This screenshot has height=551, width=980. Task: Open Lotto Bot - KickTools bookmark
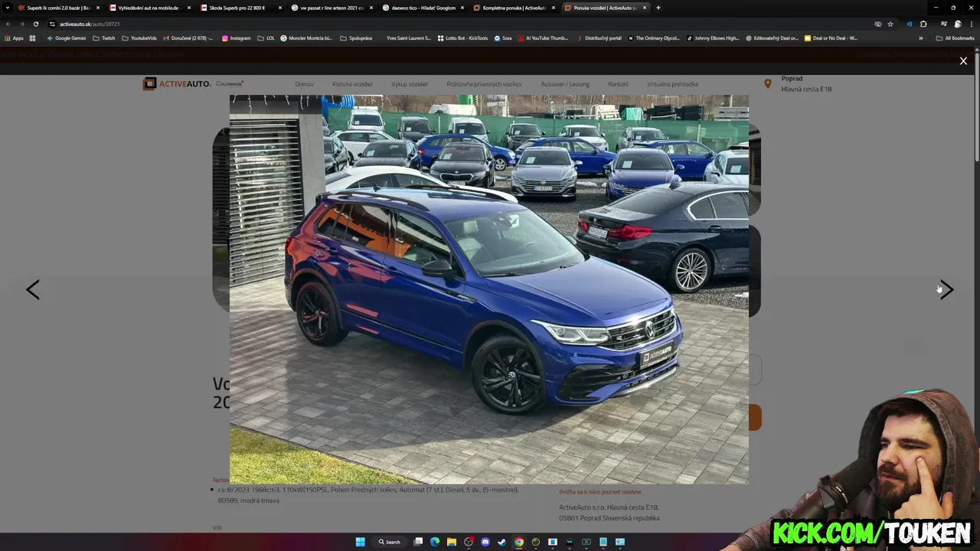click(x=462, y=38)
